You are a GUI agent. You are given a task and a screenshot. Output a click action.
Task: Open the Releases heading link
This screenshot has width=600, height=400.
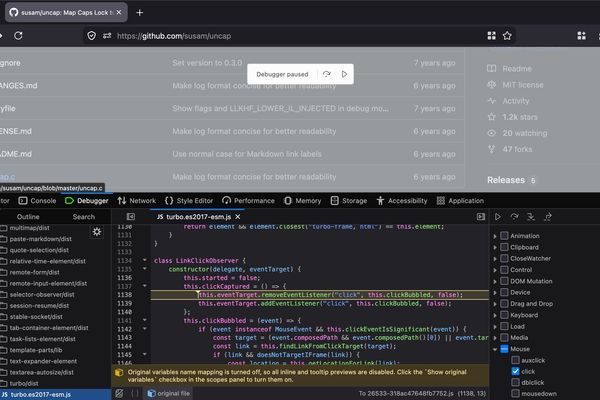pyautogui.click(x=506, y=180)
